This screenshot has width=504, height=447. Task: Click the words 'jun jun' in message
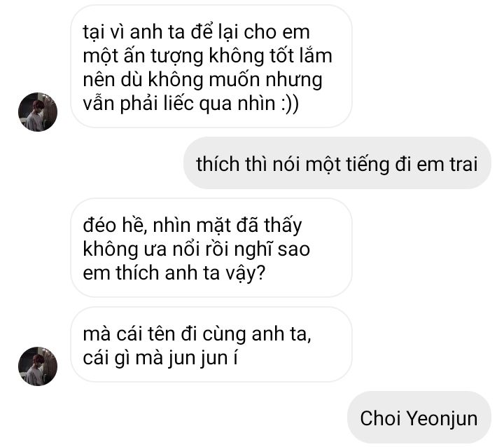coord(198,359)
